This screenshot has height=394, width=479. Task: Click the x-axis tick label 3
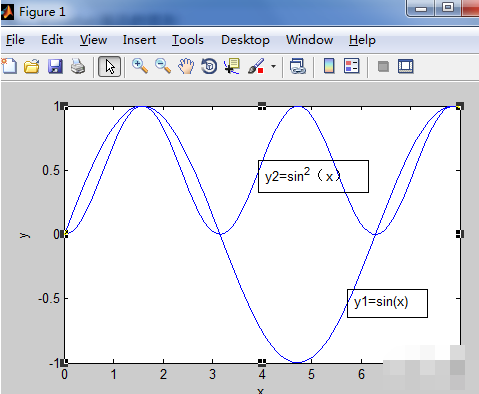(x=213, y=375)
